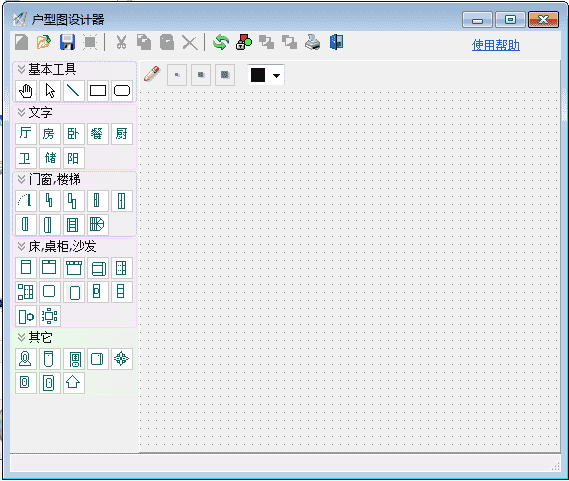This screenshot has width=569, height=481.
Task: Place the dining table with chairs
Action: 50,316
